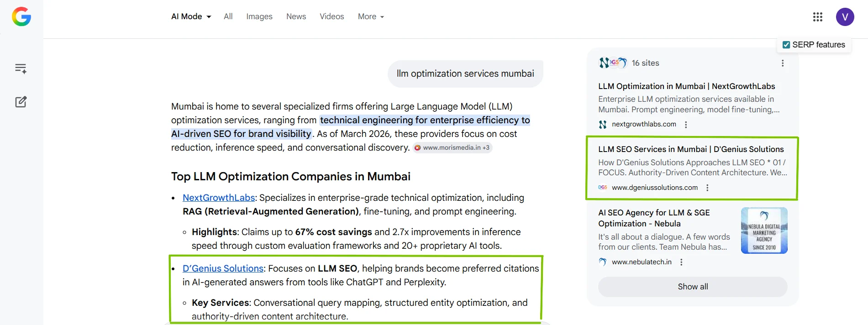
Task: Click the www.morismedia.in +3 source chip
Action: (452, 147)
